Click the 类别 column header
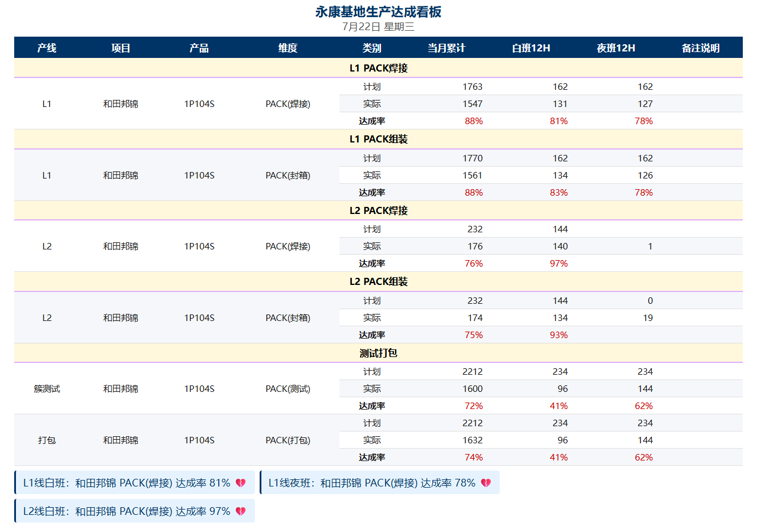Screen dimensions: 757x532 pyautogui.click(x=372, y=48)
